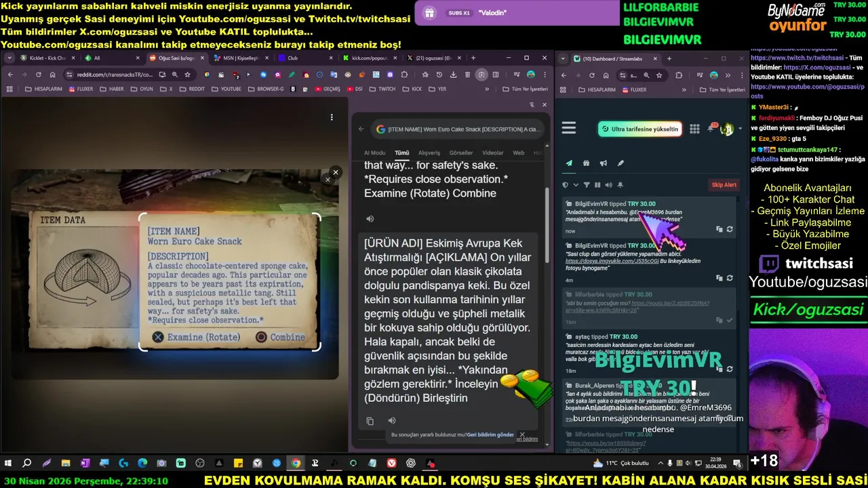Switch to AI Modu tab

375,152
